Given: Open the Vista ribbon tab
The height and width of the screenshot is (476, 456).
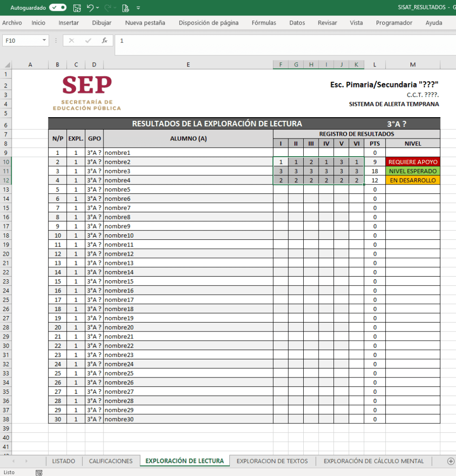Looking at the screenshot, I should click(356, 23).
